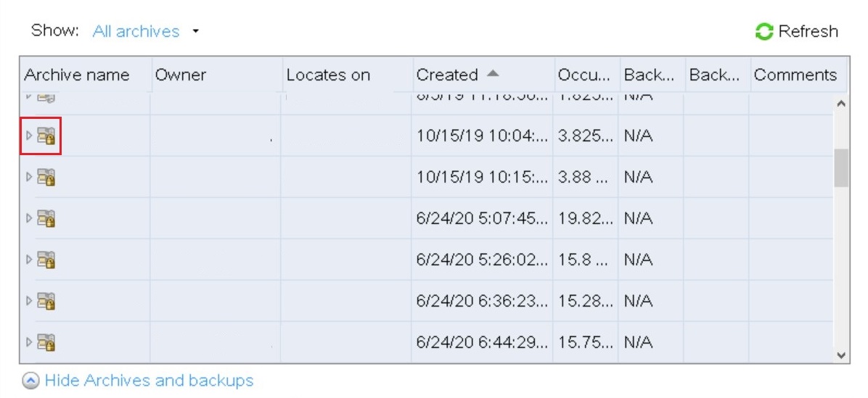The width and height of the screenshot is (868, 398).
Task: Select archive icon created 6/24/20 6:44:29
Action: click(x=46, y=342)
